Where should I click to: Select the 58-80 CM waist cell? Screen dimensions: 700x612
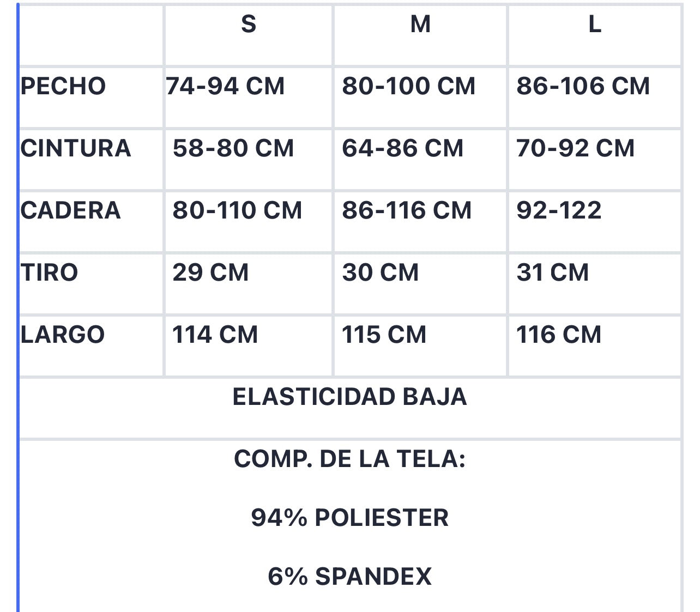(233, 148)
